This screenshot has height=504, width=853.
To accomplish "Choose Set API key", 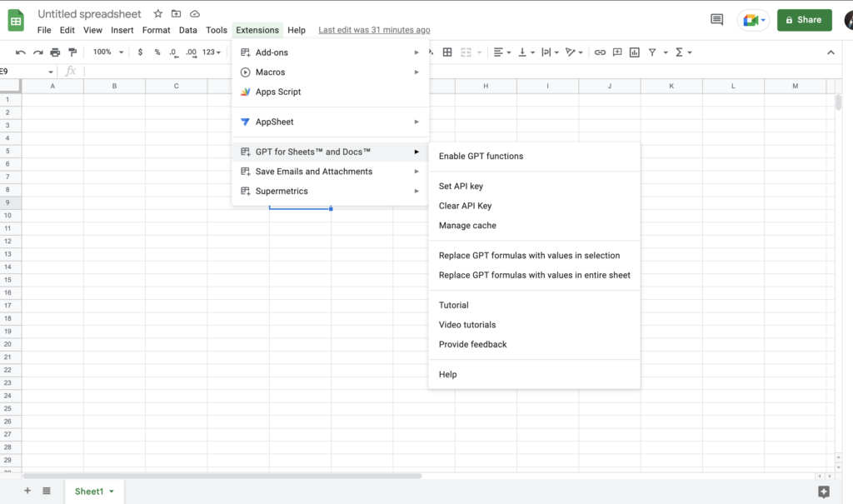I will [x=534, y=186].
